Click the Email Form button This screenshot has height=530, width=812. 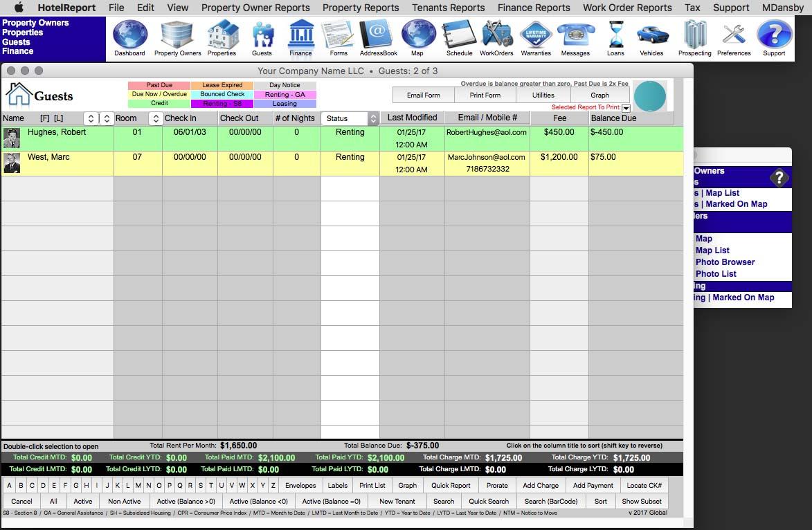tap(423, 95)
